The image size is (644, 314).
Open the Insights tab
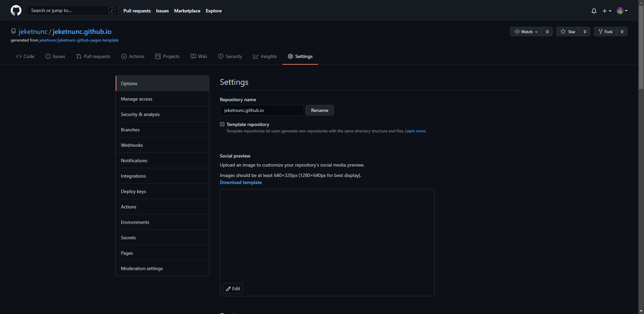coord(265,56)
